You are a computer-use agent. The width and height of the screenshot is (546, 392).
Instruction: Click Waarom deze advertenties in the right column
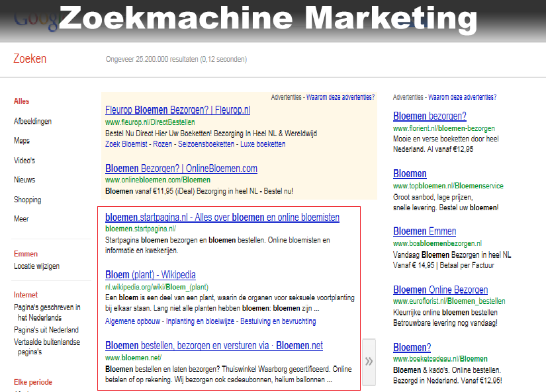(x=463, y=97)
